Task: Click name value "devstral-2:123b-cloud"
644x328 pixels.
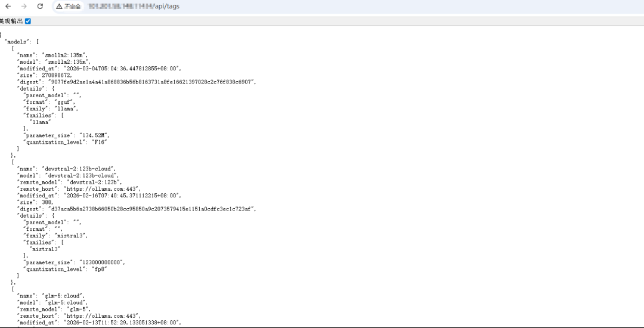Action: tap(78, 169)
